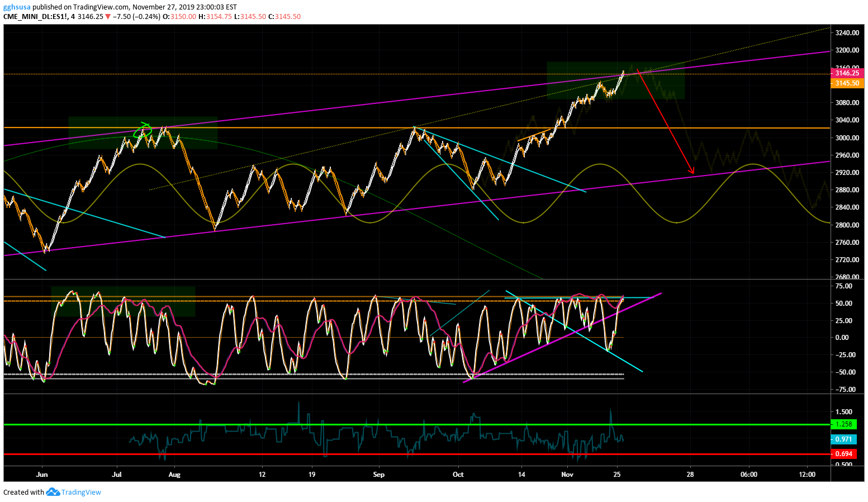Click the oscillator −50.00 scale label
This screenshot has width=868, height=502.
click(845, 372)
